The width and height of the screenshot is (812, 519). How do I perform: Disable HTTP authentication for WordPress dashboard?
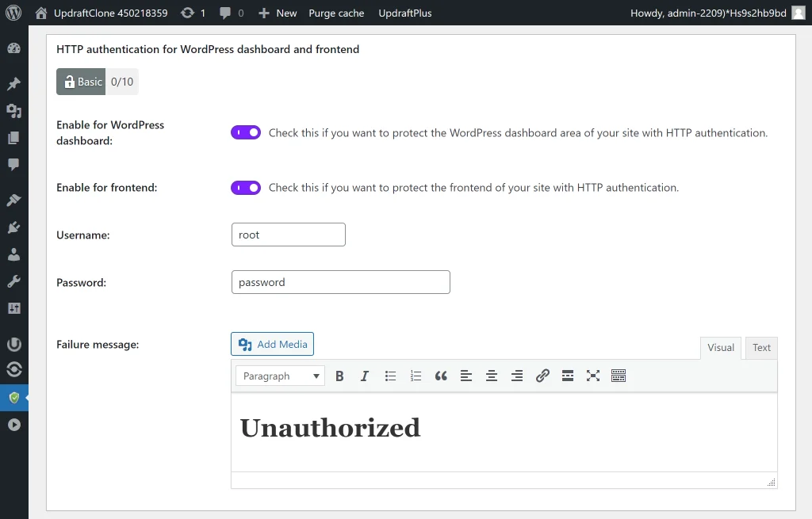246,133
